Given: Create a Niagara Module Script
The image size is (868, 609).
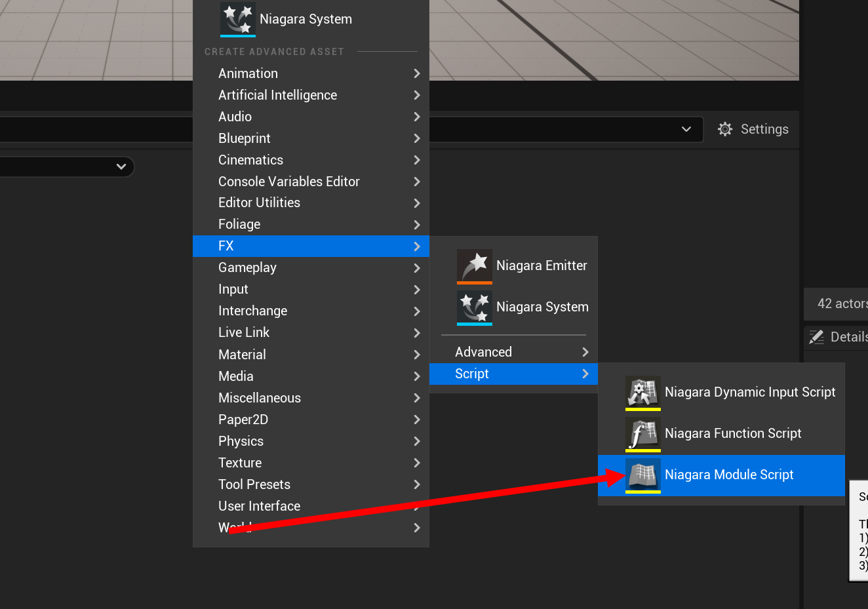Looking at the screenshot, I should click(x=721, y=475).
